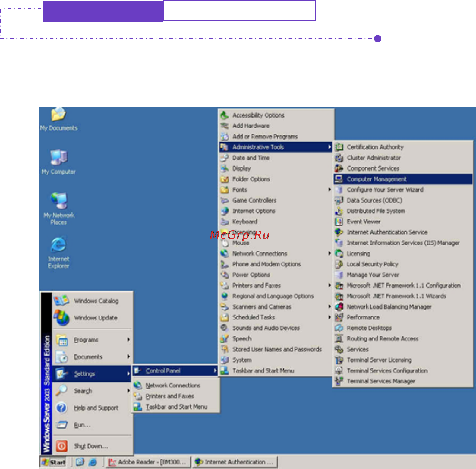Click the Computer Management icon
Image resolution: width=476 pixels, height=469 pixels.
[x=339, y=179]
